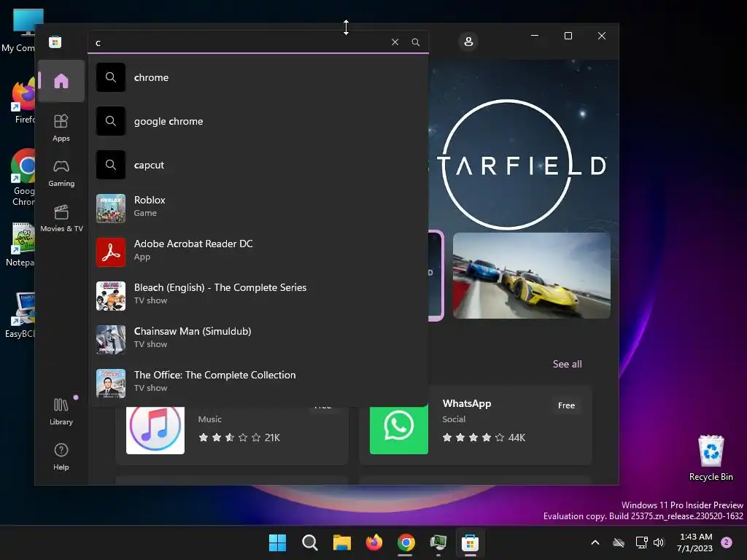Click the Bleach show thumbnail
Image resolution: width=747 pixels, height=560 pixels.
[x=111, y=296]
